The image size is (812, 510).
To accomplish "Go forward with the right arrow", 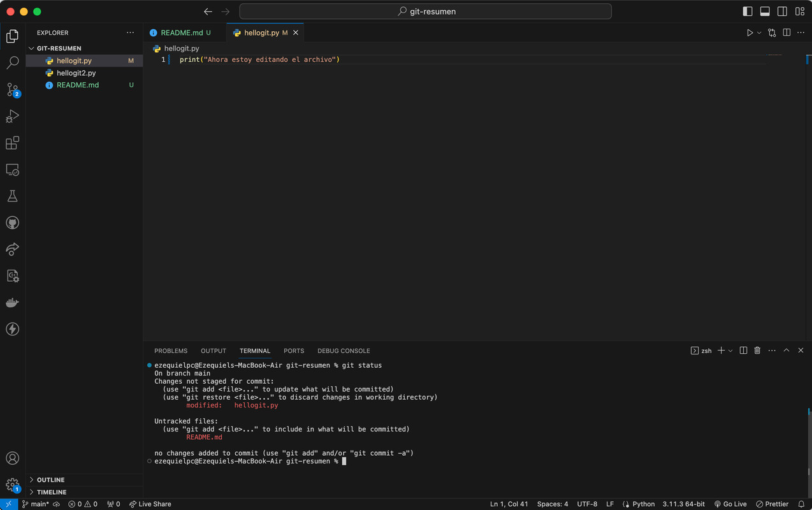I will coord(226,11).
